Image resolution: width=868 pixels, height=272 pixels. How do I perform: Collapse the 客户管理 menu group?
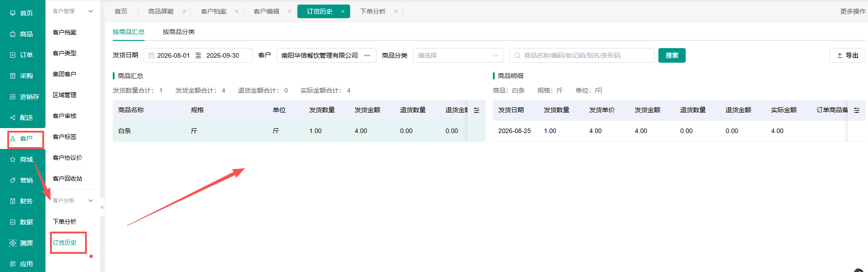pyautogui.click(x=90, y=11)
